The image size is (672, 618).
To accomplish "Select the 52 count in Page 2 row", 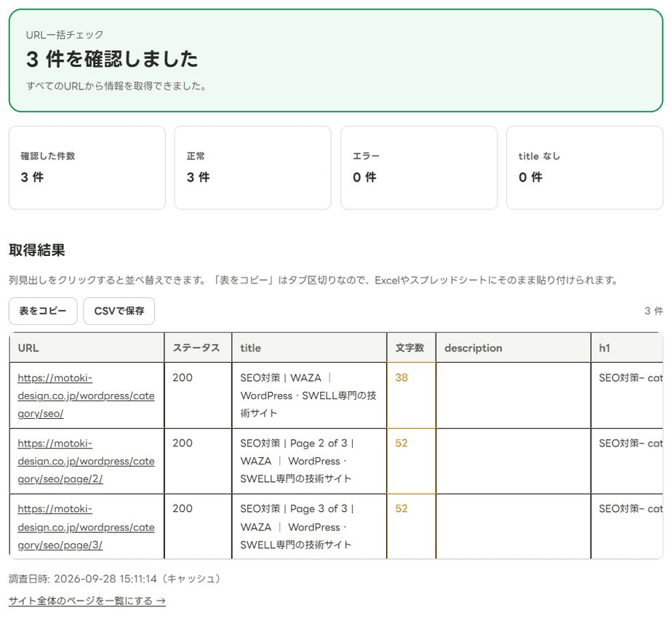I will 411,461.
